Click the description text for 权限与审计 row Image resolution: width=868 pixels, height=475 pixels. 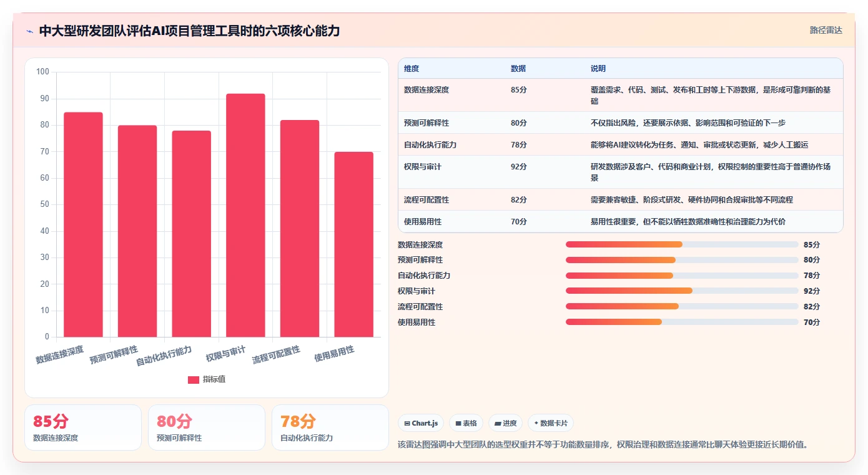click(711, 172)
